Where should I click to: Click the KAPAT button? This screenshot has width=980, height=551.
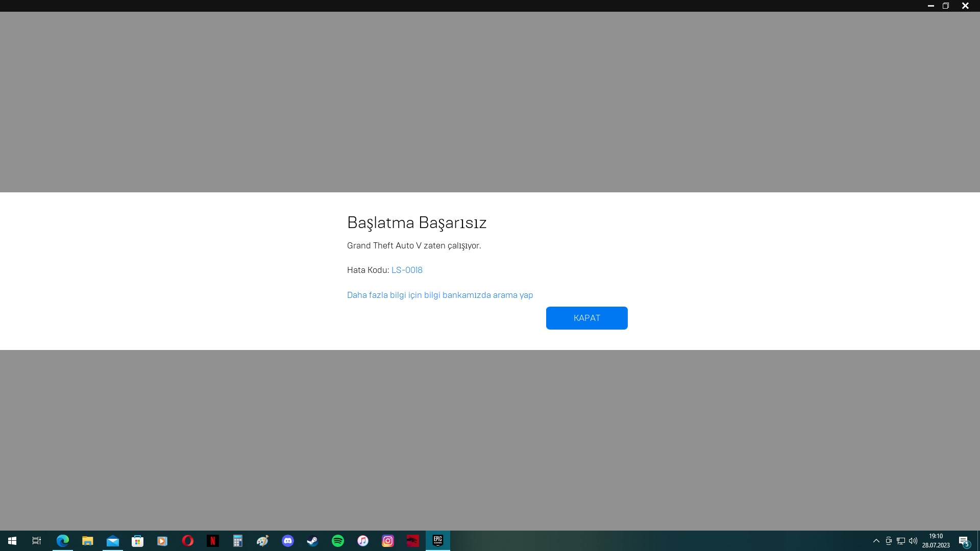coord(586,318)
